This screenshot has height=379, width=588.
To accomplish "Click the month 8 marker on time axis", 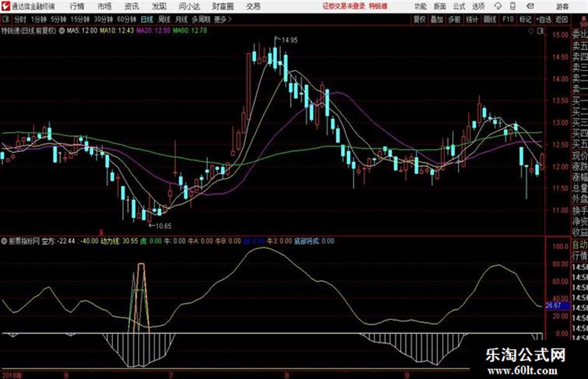I will 287,375.
